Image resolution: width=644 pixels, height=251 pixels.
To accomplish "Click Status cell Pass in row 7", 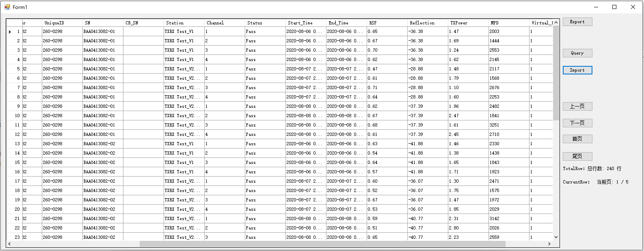I will coord(266,87).
